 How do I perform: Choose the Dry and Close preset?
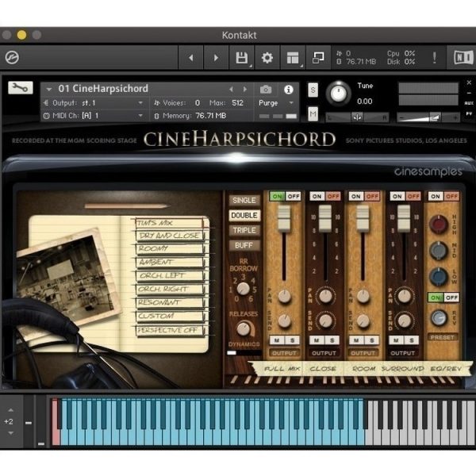coord(171,236)
